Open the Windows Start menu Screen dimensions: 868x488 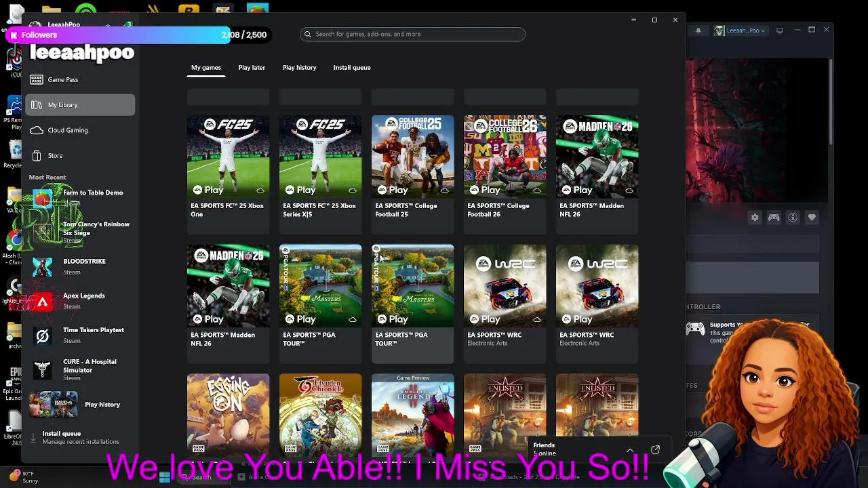pos(165,477)
